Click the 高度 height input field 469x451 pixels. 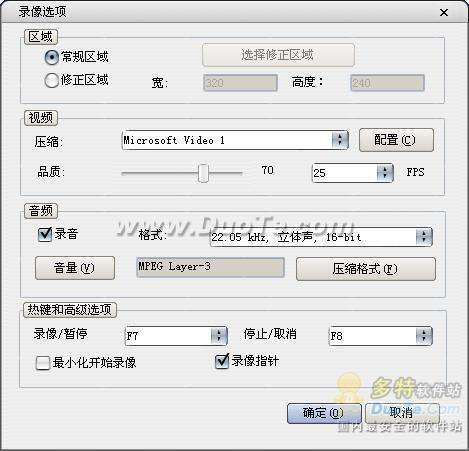387,83
